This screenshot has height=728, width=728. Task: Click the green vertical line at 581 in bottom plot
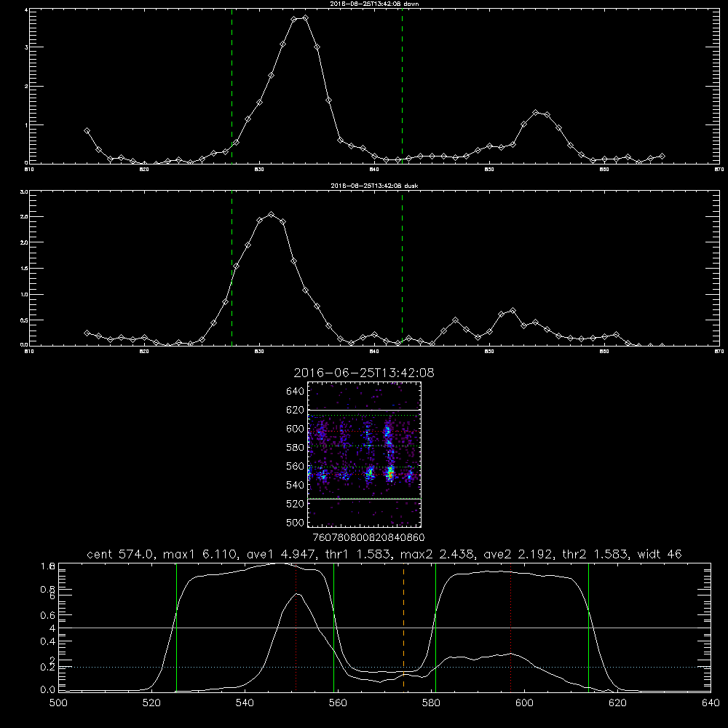click(435, 627)
